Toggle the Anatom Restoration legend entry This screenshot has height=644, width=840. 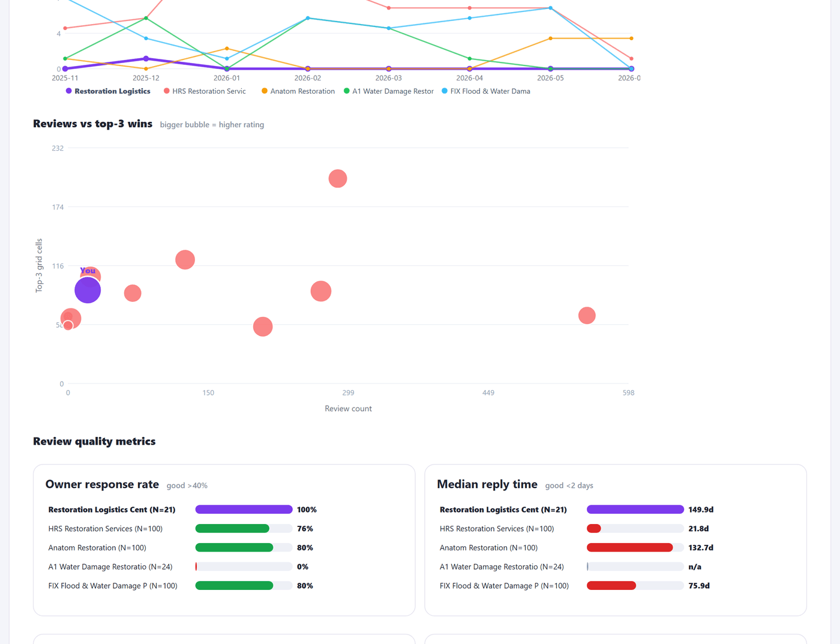[x=298, y=91]
